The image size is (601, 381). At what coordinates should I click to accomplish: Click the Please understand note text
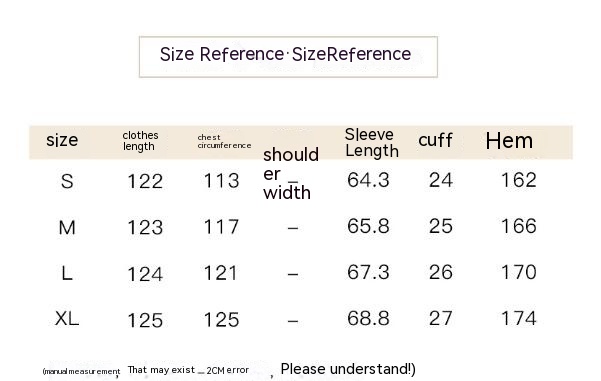coord(348,369)
